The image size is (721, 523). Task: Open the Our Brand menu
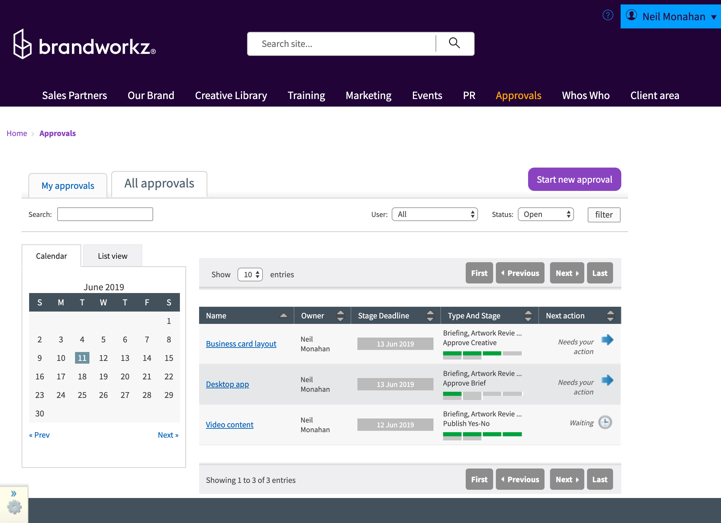(151, 96)
